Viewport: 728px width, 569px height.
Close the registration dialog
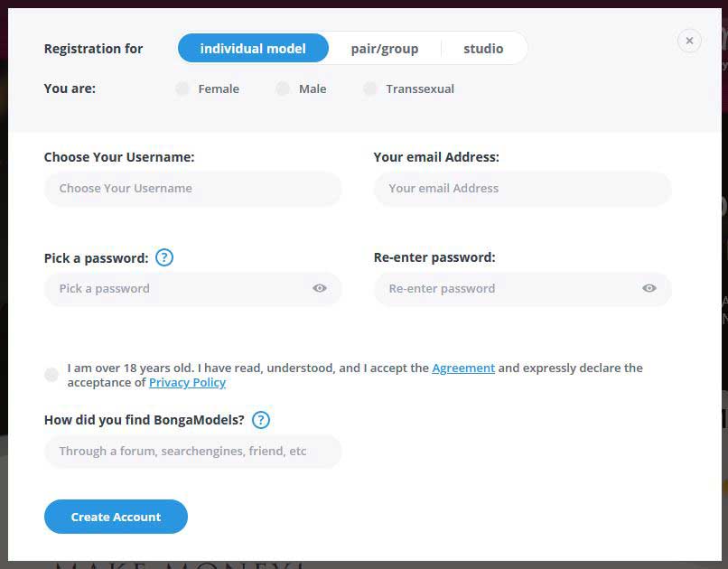(689, 40)
